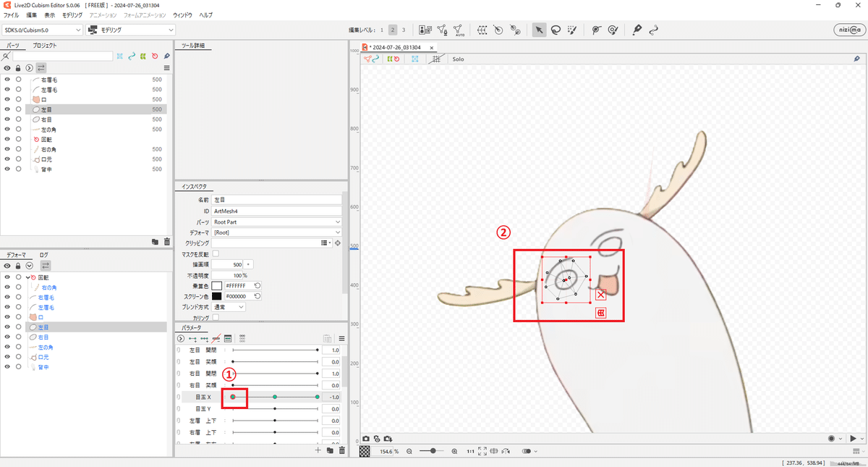Toggle grid display in canvas toolbar
Viewport: 868px width, 467px height.
pos(435,59)
